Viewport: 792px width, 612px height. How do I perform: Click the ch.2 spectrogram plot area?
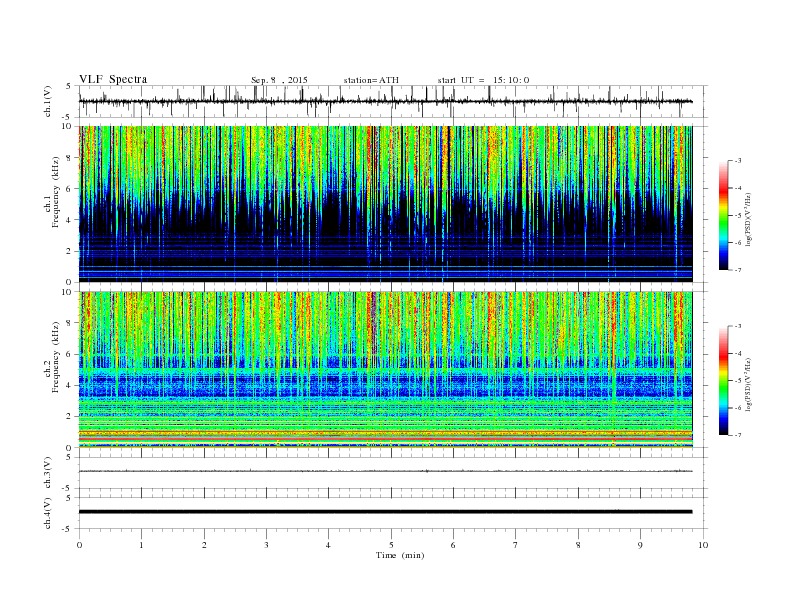386,370
